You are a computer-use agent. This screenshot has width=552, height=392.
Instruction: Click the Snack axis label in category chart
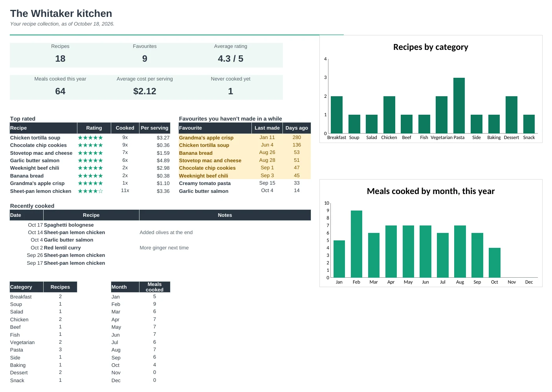click(529, 137)
